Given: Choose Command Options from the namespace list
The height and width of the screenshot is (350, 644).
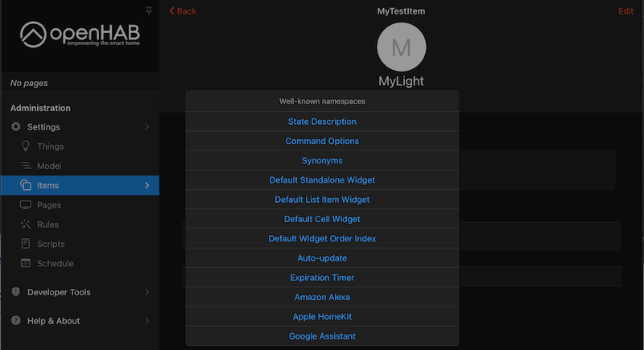Looking at the screenshot, I should click(322, 141).
